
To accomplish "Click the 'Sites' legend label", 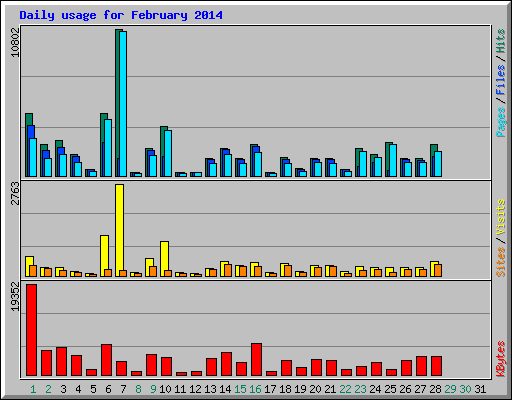I will tap(501, 262).
